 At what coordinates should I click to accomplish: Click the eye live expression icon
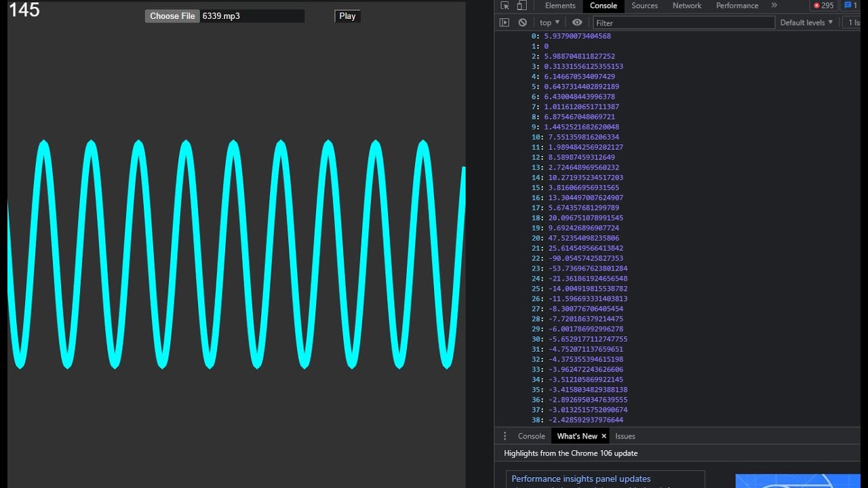[x=577, y=22]
